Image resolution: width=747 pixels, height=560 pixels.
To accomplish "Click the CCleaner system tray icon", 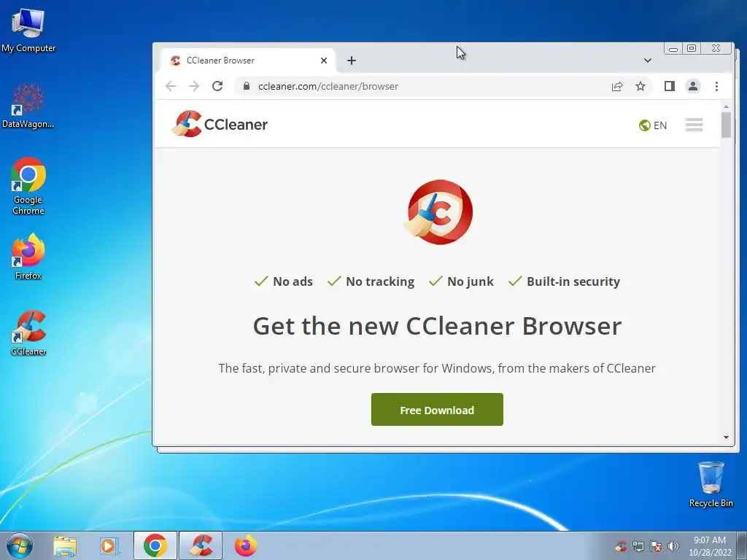I will [x=620, y=546].
